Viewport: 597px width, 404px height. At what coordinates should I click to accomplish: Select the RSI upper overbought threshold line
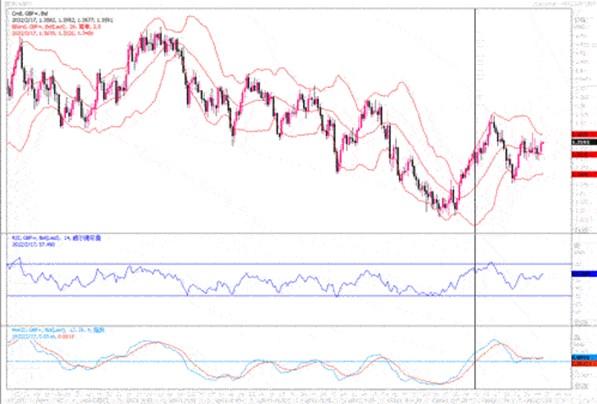(289, 264)
